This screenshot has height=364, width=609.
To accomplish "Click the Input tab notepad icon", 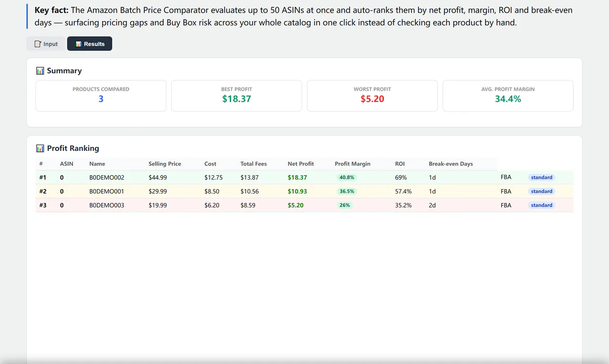I will pyautogui.click(x=38, y=44).
